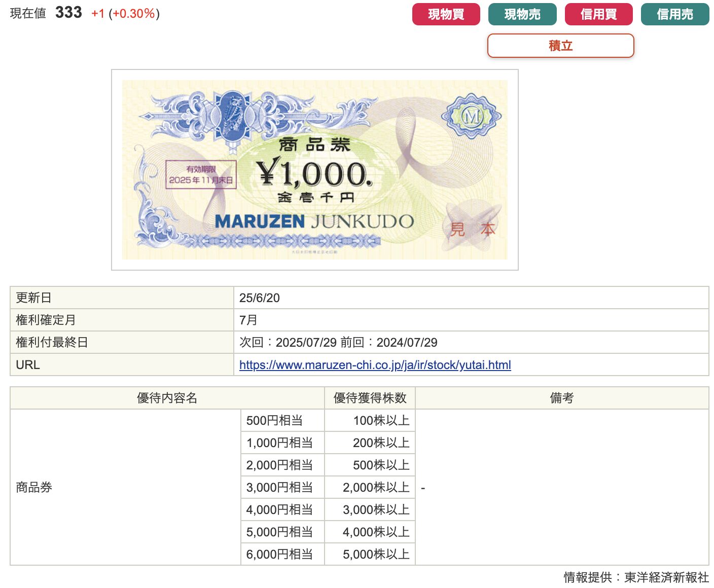
Task: Select the 7月 value cell
Action: 471,320
